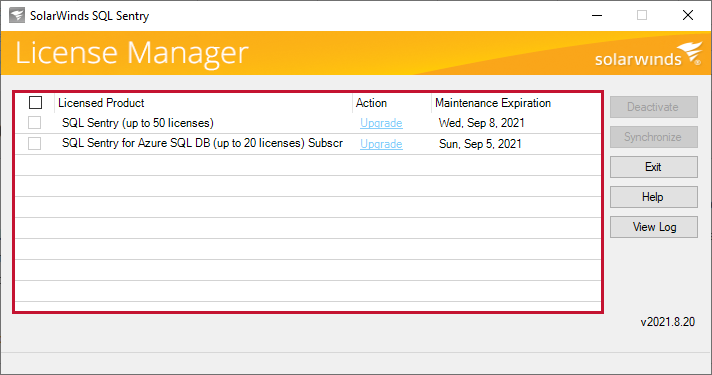712x375 pixels.
Task: Select 'SQL Sentry for Azure SQL DB' row text
Action: (x=203, y=143)
